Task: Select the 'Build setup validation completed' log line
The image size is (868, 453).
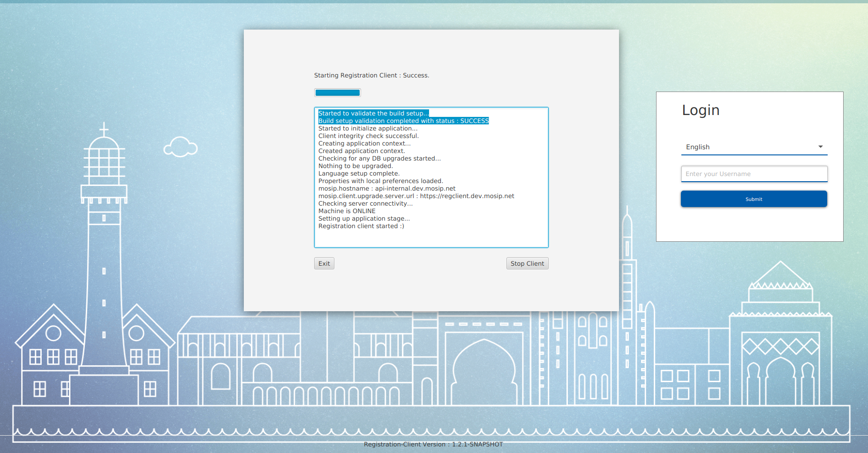Action: pos(403,121)
